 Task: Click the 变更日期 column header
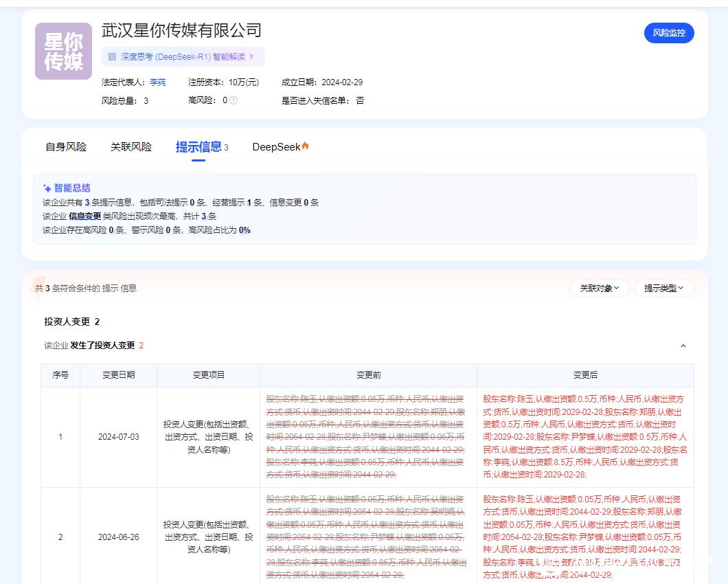(x=118, y=375)
